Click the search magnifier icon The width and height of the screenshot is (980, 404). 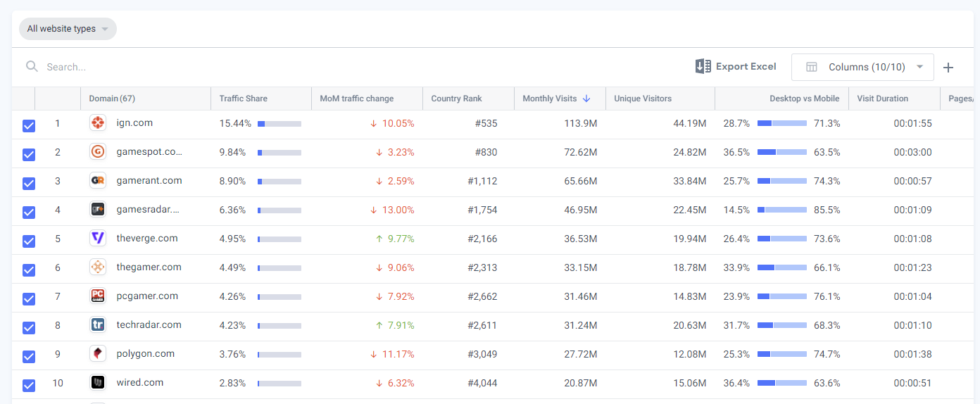pos(32,67)
